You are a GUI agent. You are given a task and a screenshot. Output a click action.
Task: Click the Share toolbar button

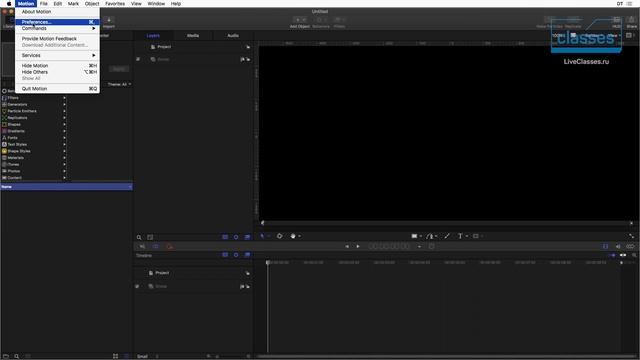click(x=631, y=23)
